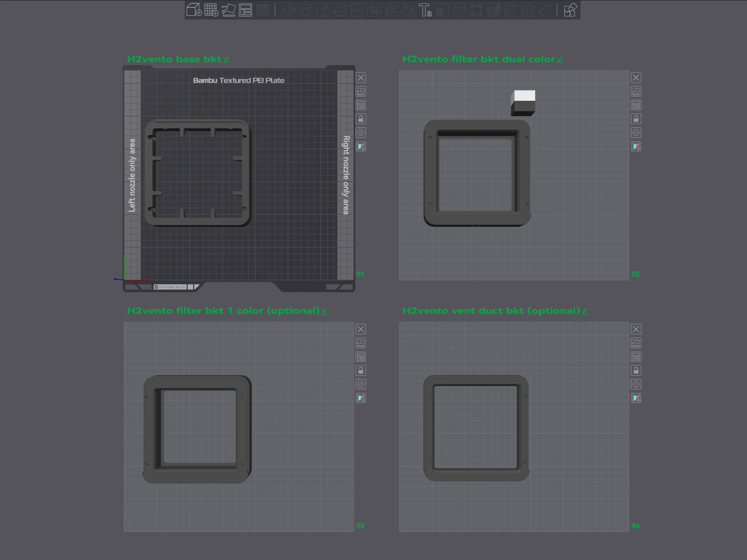Viewport: 747px width, 560px height.
Task: Click the 'Left nozzle only area' strip
Action: 132,175
